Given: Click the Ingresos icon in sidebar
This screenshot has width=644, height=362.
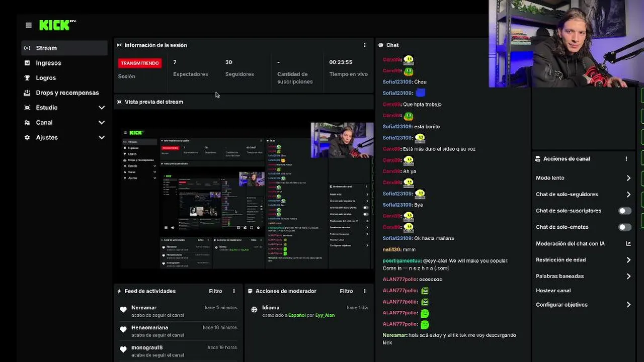Looking at the screenshot, I should 27,63.
